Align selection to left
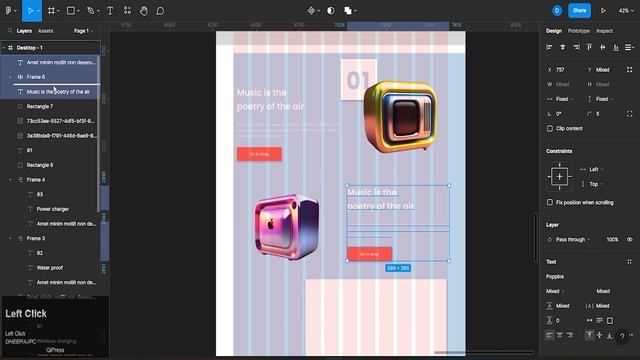Image resolution: width=640 pixels, height=360 pixels. click(x=549, y=47)
